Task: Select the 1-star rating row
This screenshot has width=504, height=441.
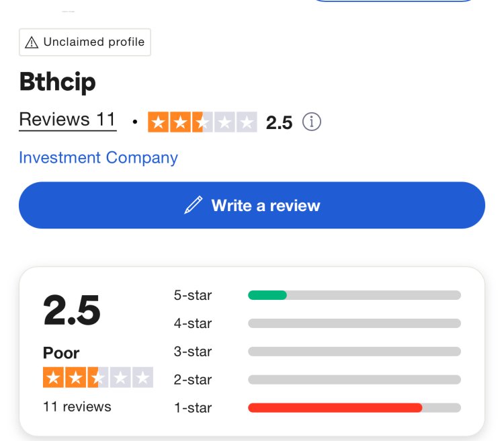Action: pyautogui.click(x=317, y=408)
